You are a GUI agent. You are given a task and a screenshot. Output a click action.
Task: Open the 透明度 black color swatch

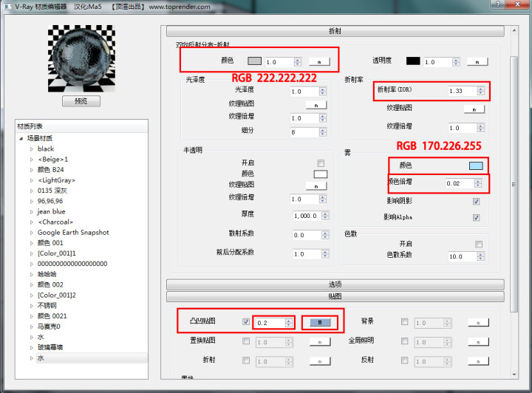413,61
